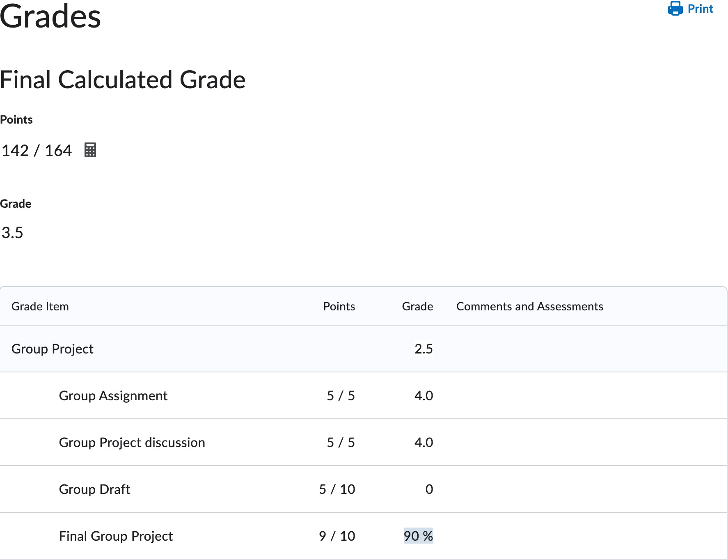Click the final grade value 3.5
Image resolution: width=728 pixels, height=560 pixels.
tap(12, 233)
